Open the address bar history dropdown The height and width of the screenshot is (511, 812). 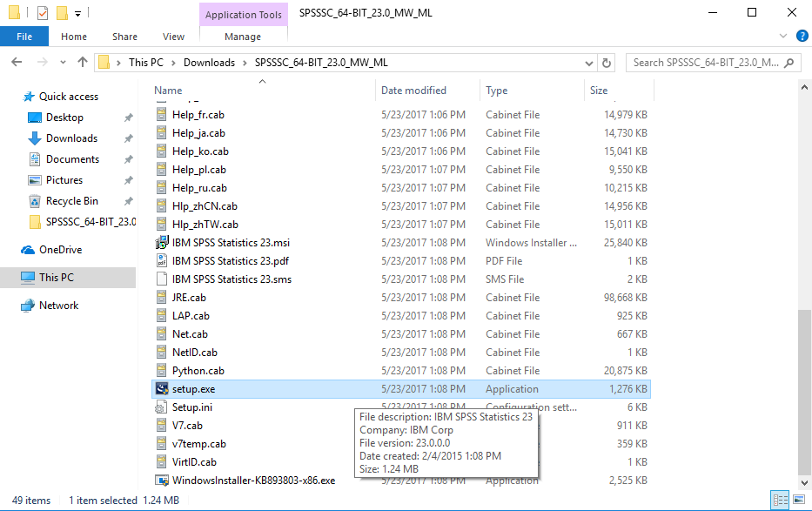[589, 64]
